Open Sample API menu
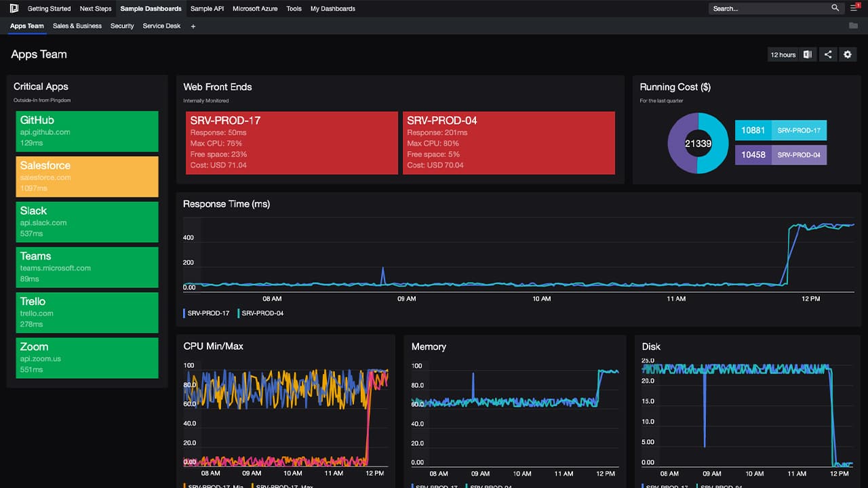Viewport: 868px width, 488px height. tap(207, 9)
